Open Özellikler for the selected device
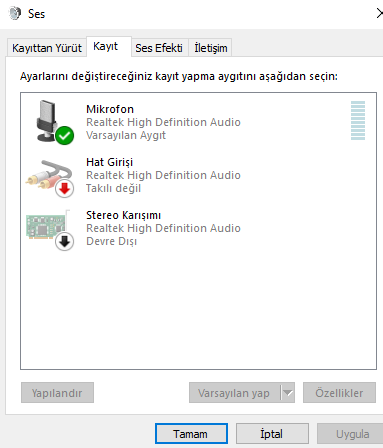The image size is (383, 448). 339,393
